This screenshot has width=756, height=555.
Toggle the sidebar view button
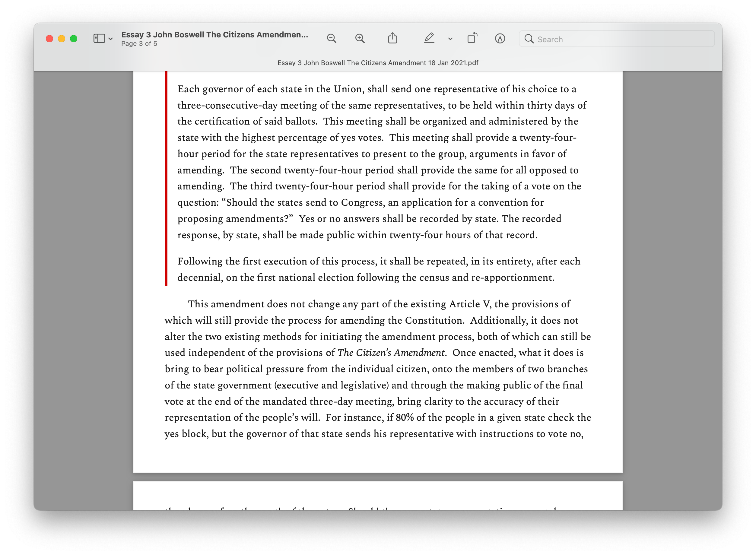coord(99,38)
